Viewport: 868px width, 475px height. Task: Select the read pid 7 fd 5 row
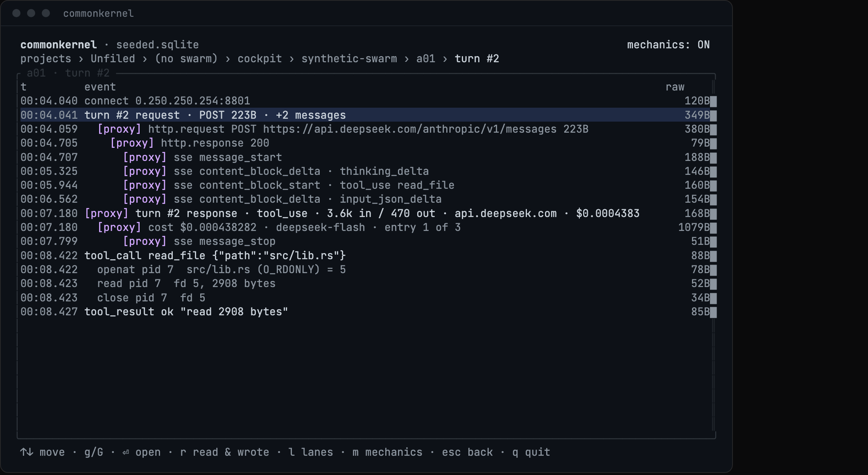point(366,283)
